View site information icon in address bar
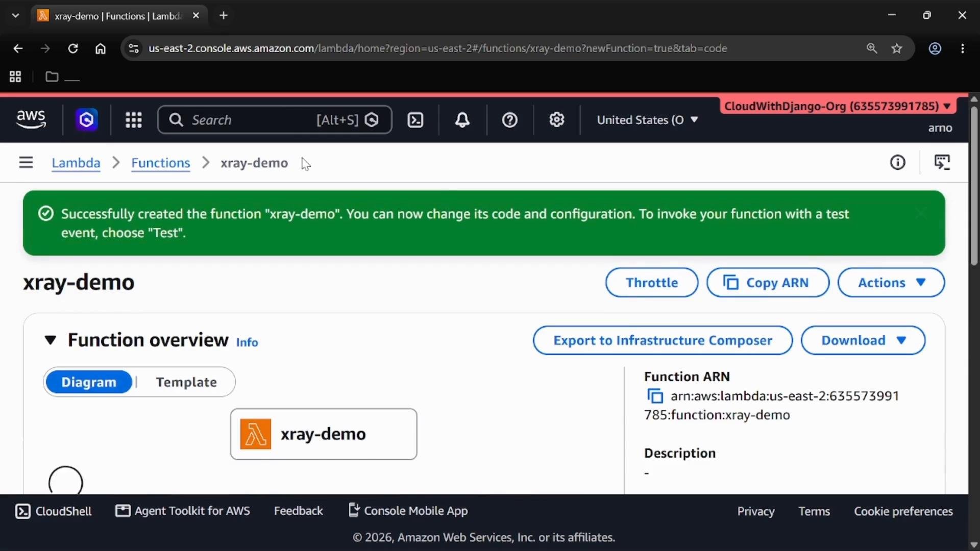980x551 pixels. click(x=133, y=48)
